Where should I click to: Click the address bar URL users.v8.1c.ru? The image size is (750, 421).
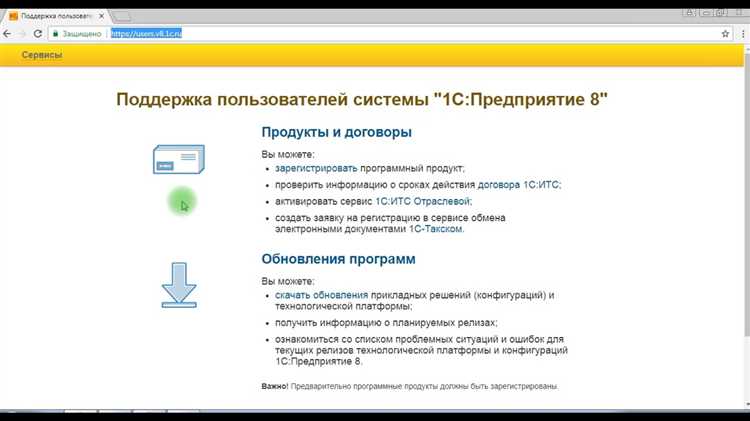coord(146,33)
